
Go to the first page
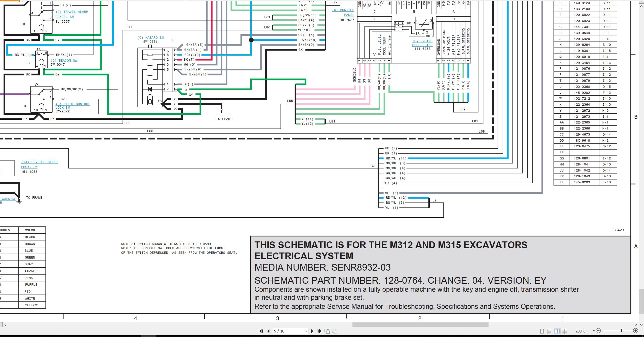click(x=261, y=331)
